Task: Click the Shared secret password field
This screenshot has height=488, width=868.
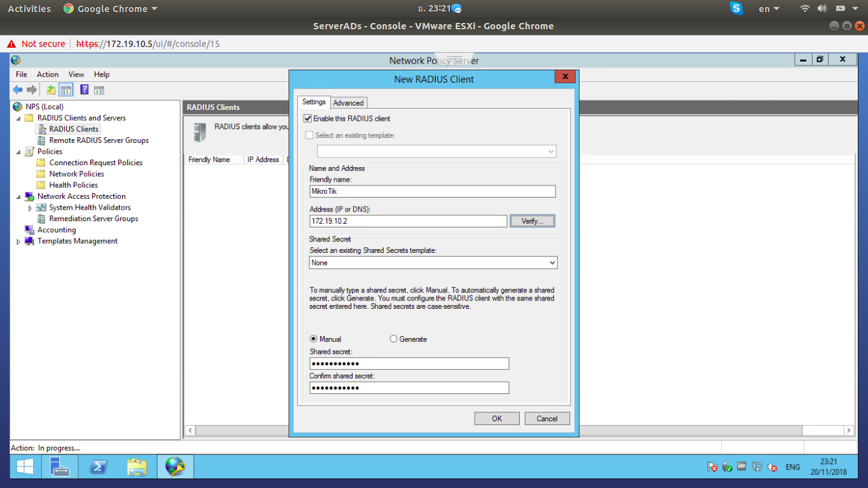Action: pos(409,363)
